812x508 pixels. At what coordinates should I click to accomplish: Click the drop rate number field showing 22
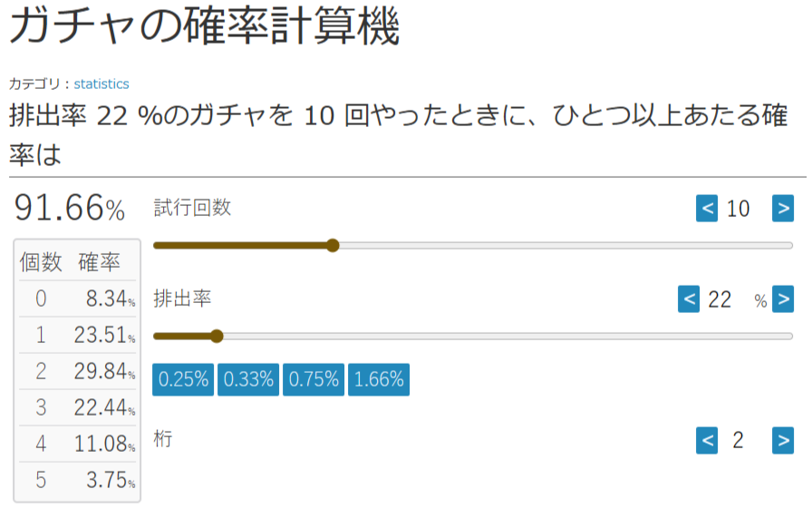click(720, 299)
